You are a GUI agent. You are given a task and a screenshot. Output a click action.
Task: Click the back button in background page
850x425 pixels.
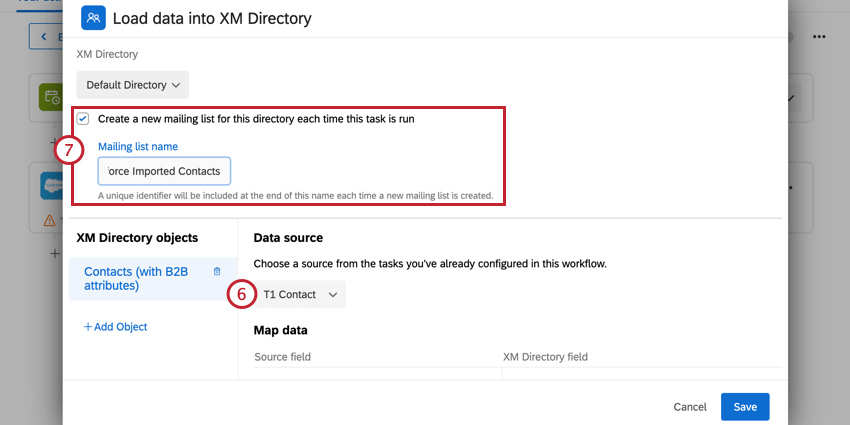46,37
